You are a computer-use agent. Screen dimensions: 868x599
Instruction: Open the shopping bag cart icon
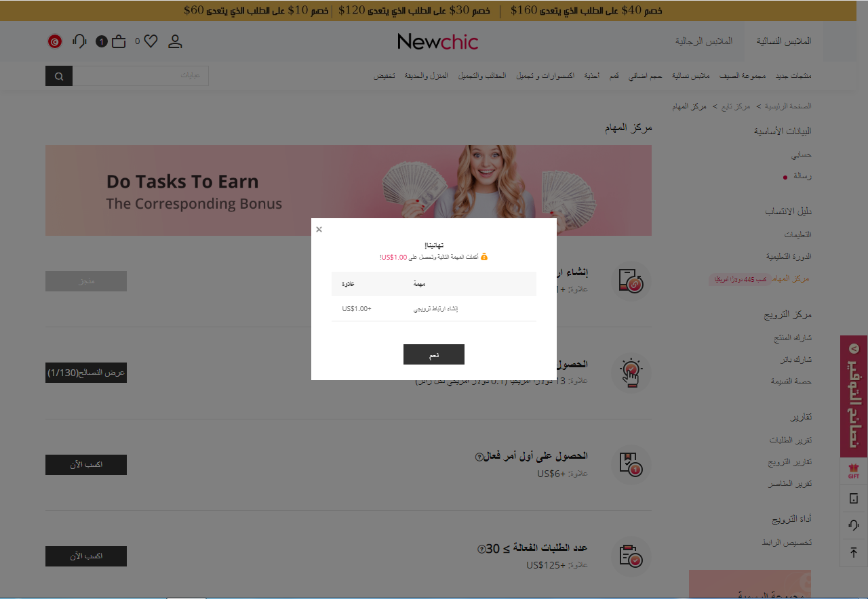[119, 41]
